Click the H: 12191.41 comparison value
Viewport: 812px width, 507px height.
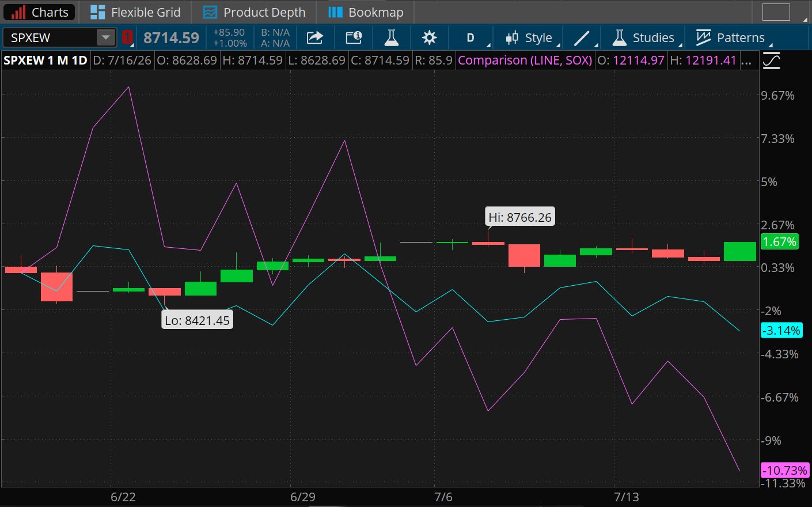click(703, 60)
